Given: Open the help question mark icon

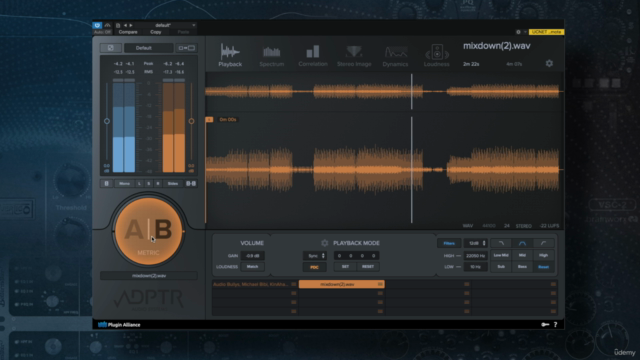Looking at the screenshot, I should pyautogui.click(x=556, y=324).
